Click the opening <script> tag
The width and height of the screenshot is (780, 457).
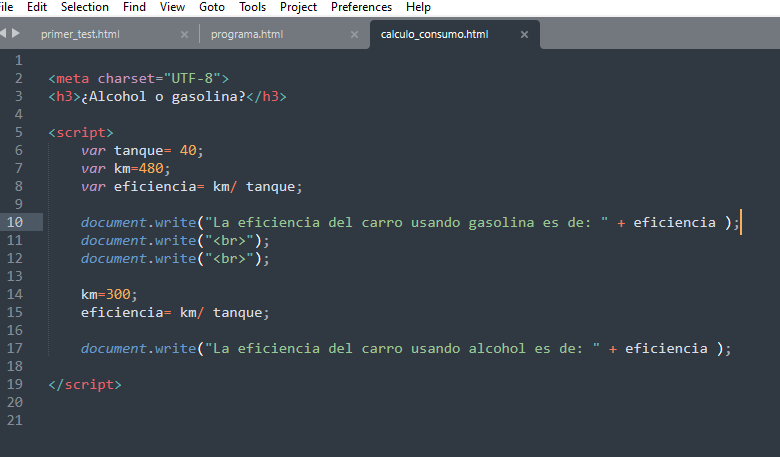pos(81,133)
